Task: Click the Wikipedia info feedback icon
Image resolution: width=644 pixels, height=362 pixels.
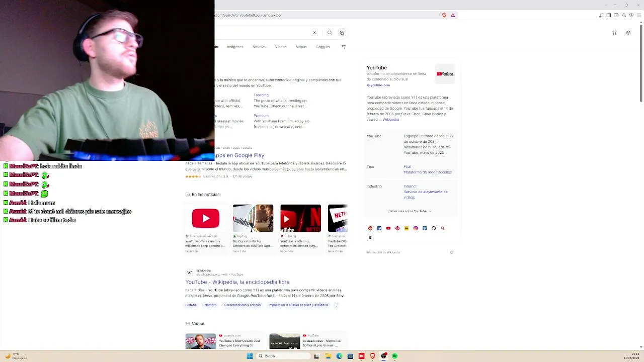Action: 452,252
